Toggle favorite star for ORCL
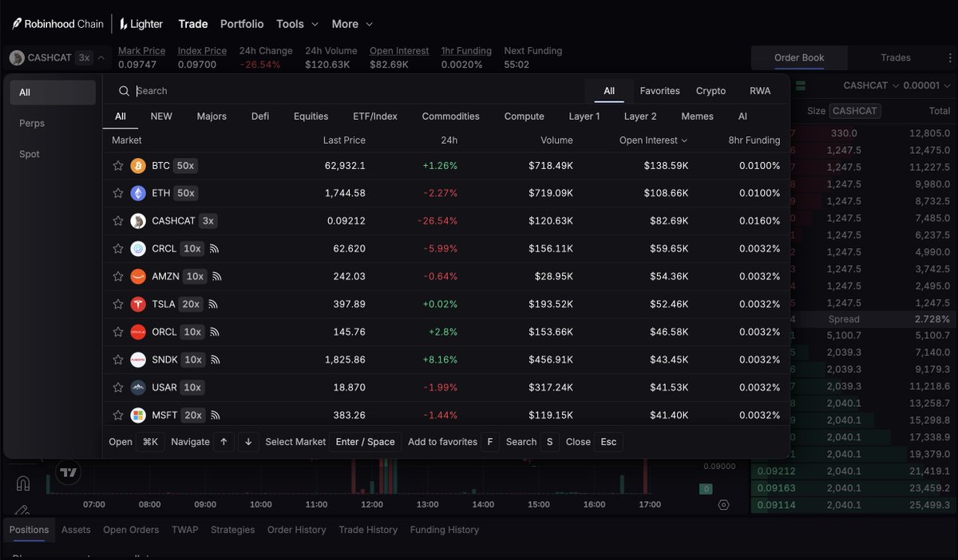The height and width of the screenshot is (560, 958). (118, 332)
